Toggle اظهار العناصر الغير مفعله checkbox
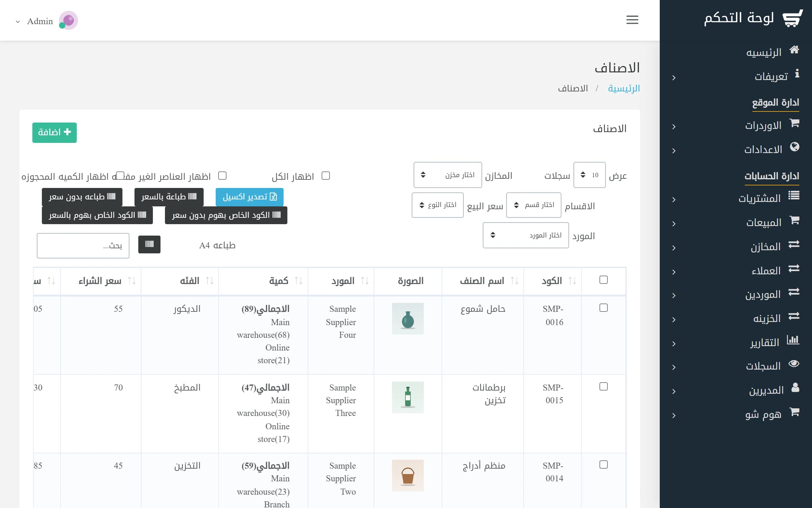Screen dimensions: 812x508 222,176
